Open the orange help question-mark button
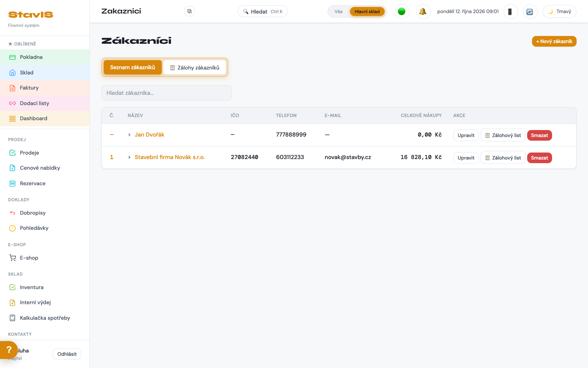Image resolution: width=588 pixels, height=368 pixels. click(x=9, y=350)
